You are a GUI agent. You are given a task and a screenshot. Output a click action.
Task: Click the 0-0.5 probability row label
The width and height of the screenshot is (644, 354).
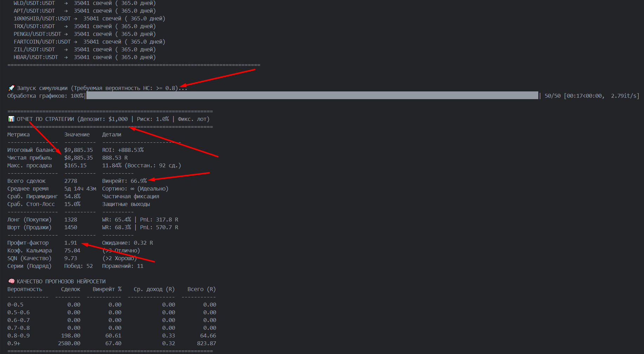pyautogui.click(x=15, y=305)
